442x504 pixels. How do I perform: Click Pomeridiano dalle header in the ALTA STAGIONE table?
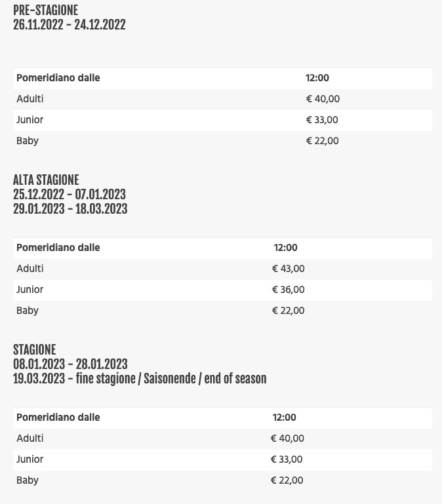click(x=58, y=248)
